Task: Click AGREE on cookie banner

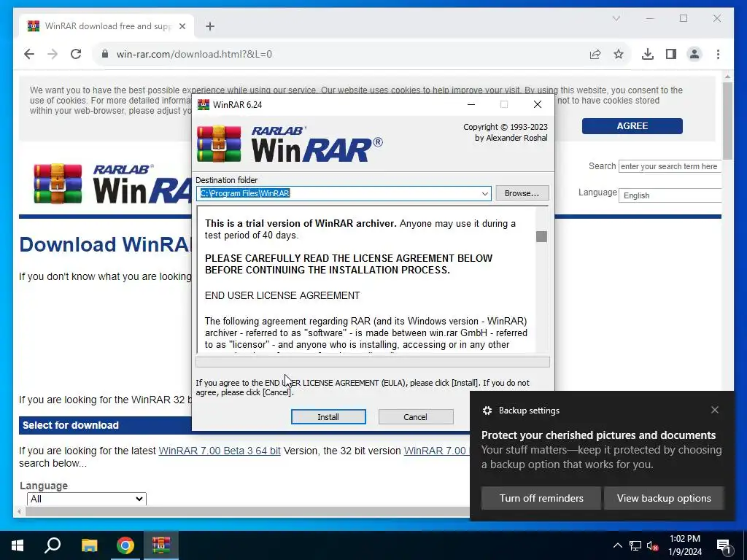Action: tap(632, 126)
